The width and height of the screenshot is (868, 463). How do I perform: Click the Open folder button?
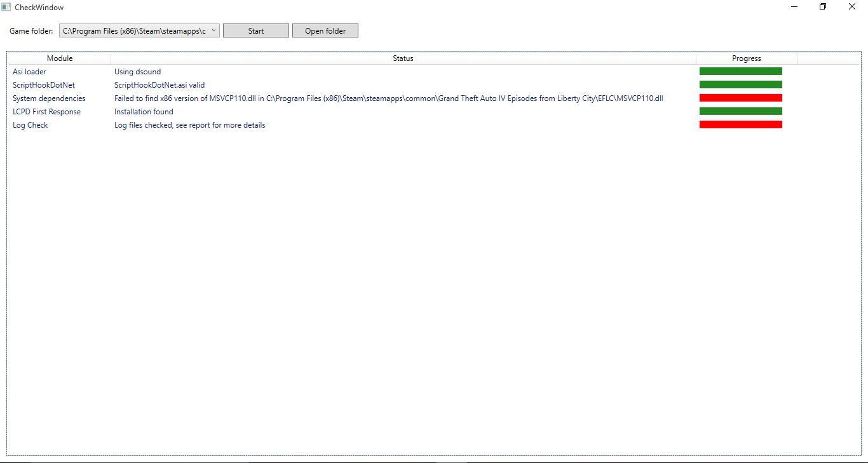point(325,30)
